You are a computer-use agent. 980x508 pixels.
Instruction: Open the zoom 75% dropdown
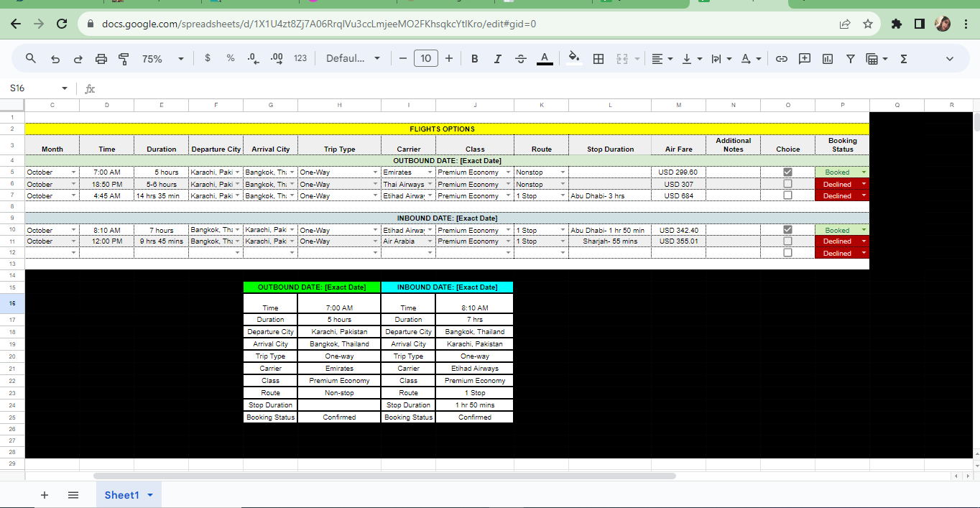click(x=162, y=59)
